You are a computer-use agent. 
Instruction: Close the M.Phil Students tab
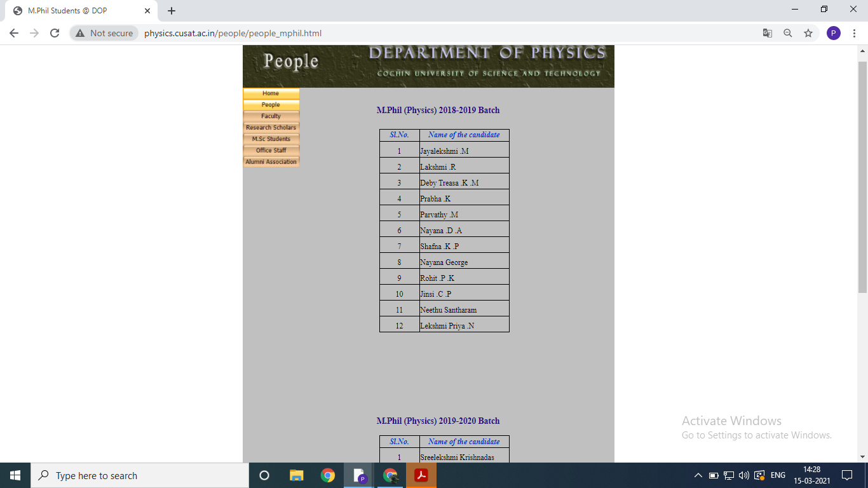click(147, 11)
